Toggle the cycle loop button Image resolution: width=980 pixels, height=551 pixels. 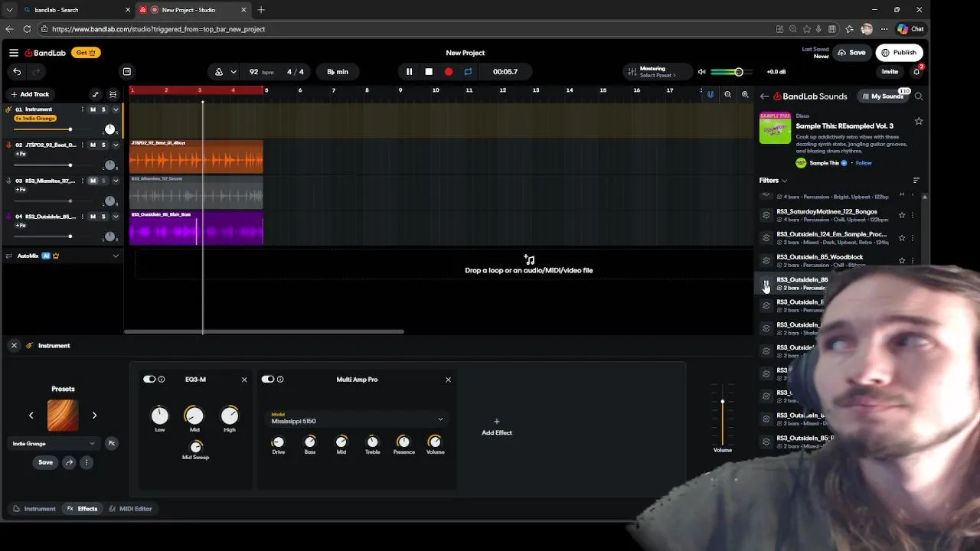coord(468,72)
